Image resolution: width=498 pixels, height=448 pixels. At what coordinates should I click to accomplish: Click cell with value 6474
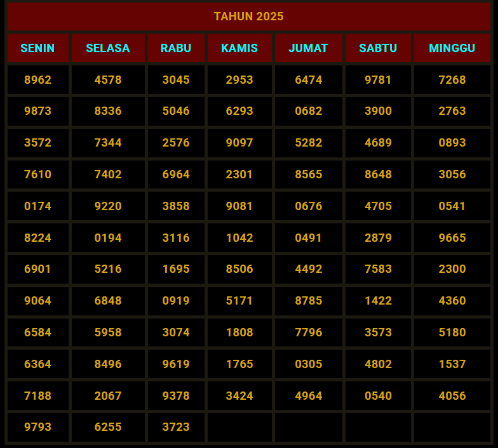pyautogui.click(x=309, y=80)
